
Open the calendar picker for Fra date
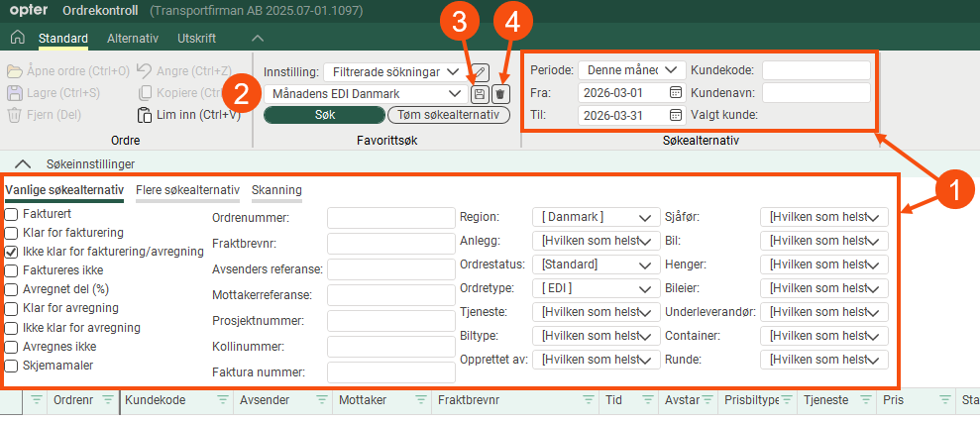676,92
